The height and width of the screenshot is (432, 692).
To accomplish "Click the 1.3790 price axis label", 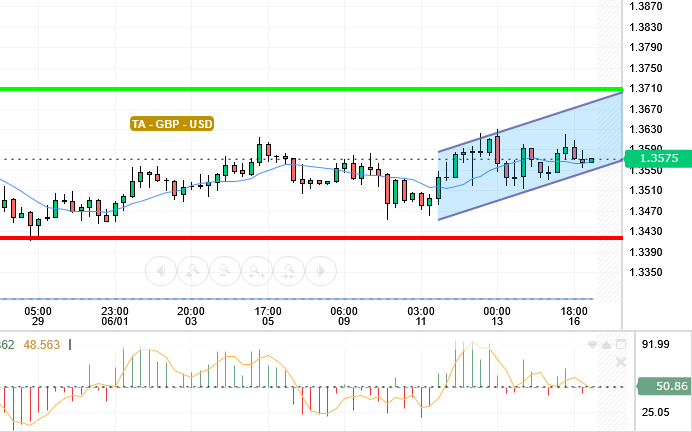I will [646, 47].
